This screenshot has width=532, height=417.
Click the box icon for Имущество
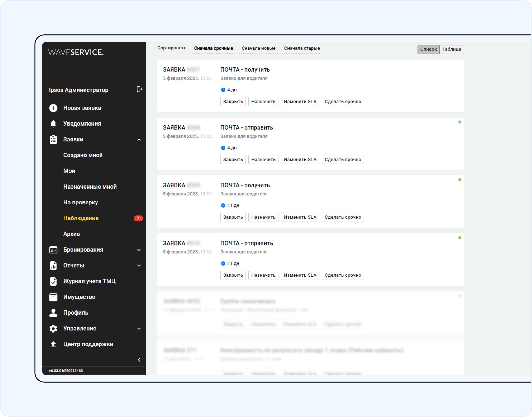coord(53,297)
